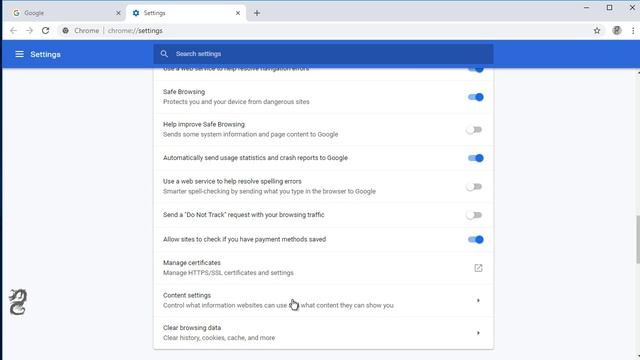
Task: Reload the settings page
Action: [45, 31]
